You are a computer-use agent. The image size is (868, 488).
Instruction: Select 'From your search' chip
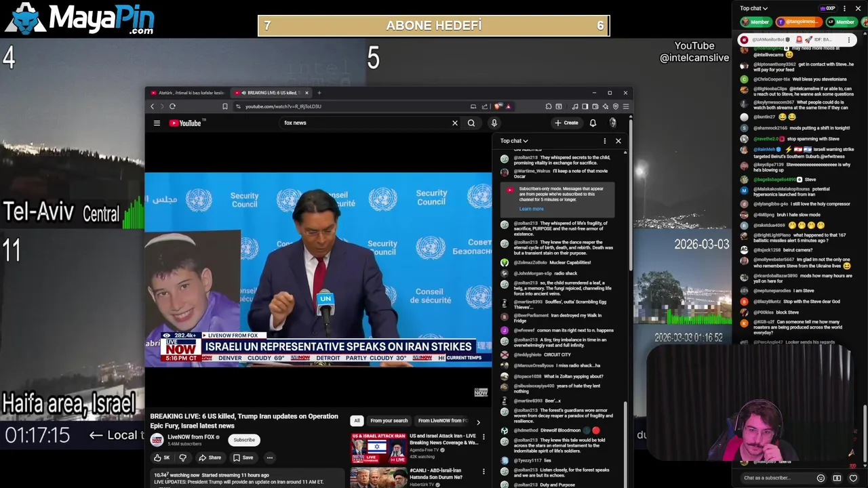pos(389,420)
